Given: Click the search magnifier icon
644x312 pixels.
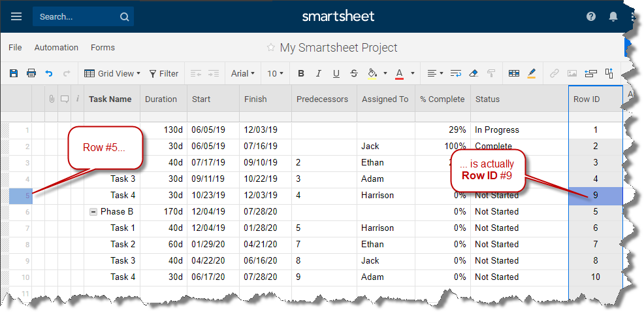Looking at the screenshot, I should (124, 17).
